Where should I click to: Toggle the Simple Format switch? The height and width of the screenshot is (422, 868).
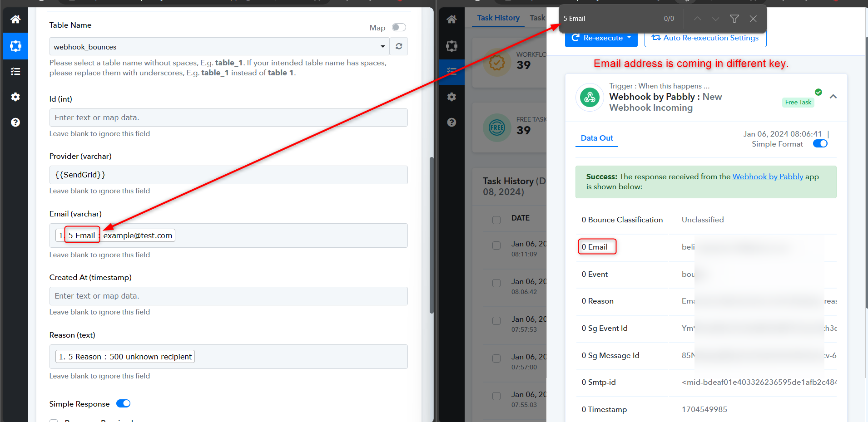820,143
